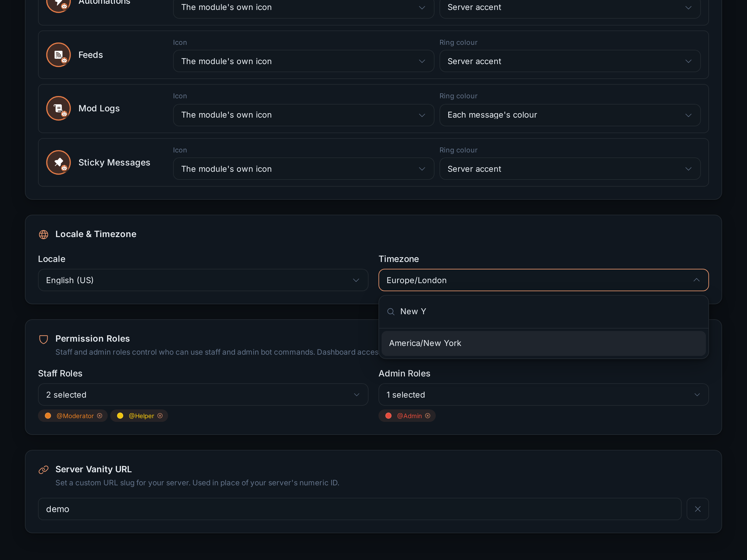
Task: Click the @Helper role label
Action: coord(142,416)
